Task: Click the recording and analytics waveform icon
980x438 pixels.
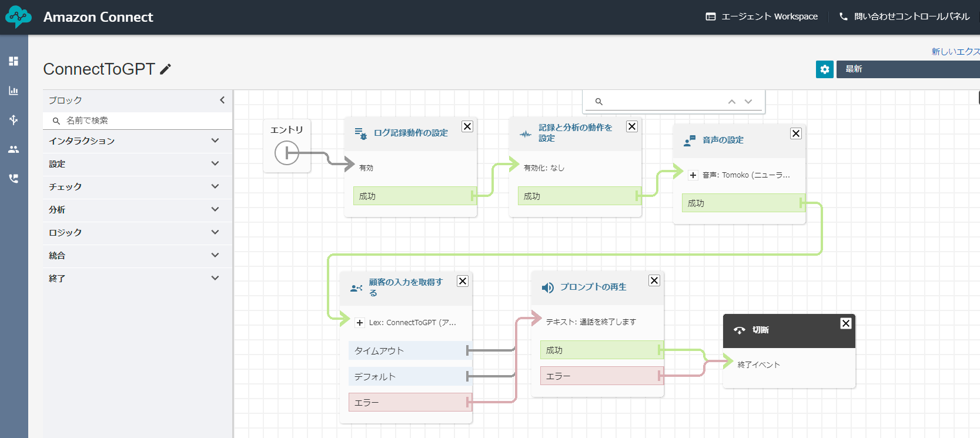Action: pos(525,134)
